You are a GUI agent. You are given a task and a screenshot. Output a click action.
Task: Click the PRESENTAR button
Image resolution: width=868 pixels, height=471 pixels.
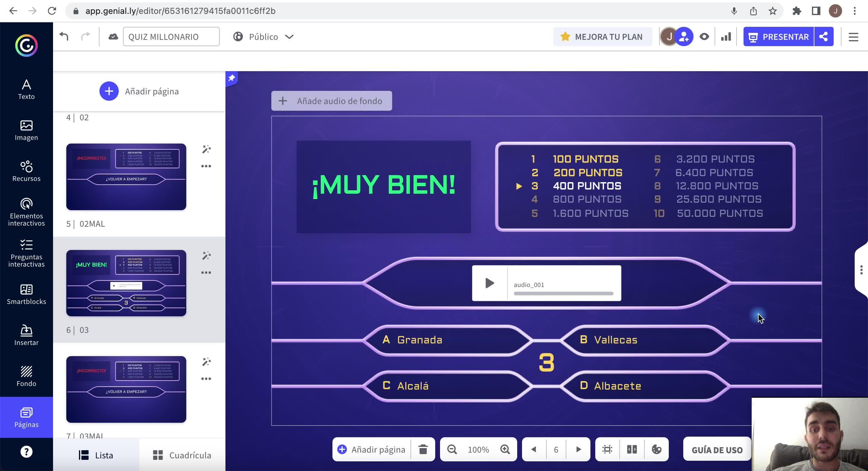(x=779, y=36)
